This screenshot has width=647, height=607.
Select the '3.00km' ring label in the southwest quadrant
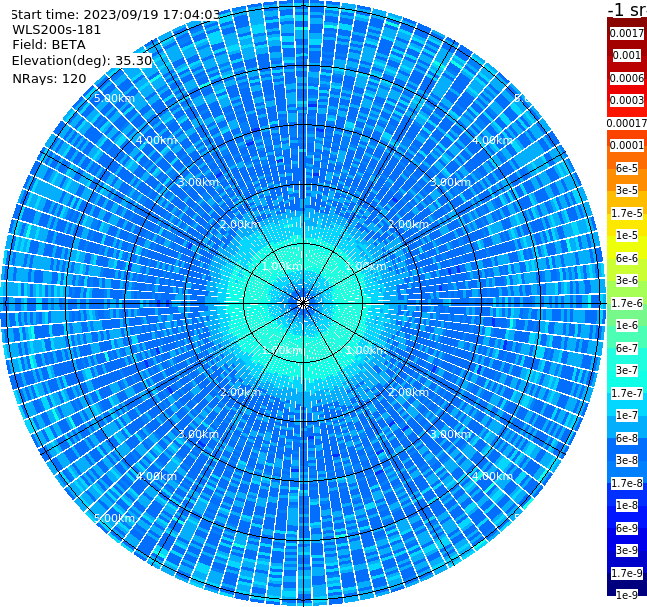click(x=198, y=434)
